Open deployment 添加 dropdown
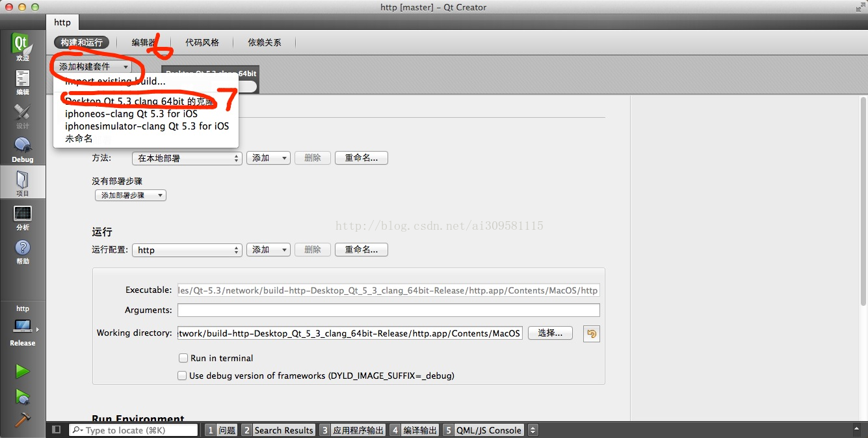The image size is (868, 438). 268,158
